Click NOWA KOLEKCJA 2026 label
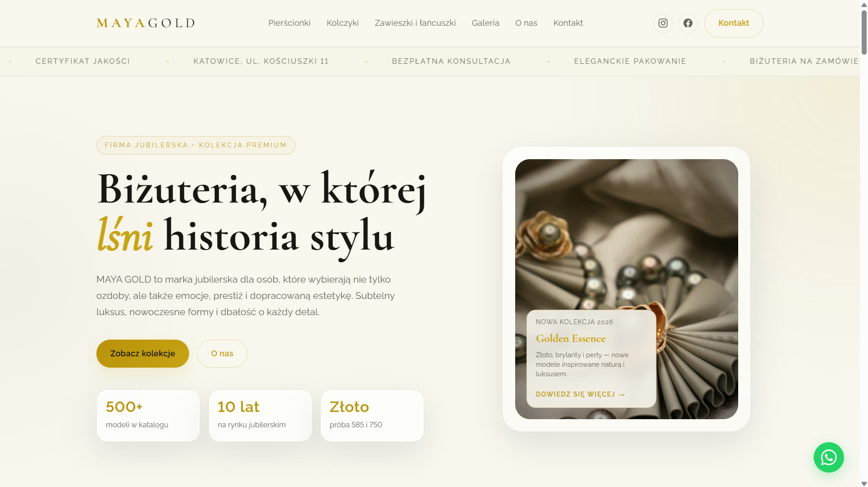868x487 pixels. pyautogui.click(x=574, y=322)
